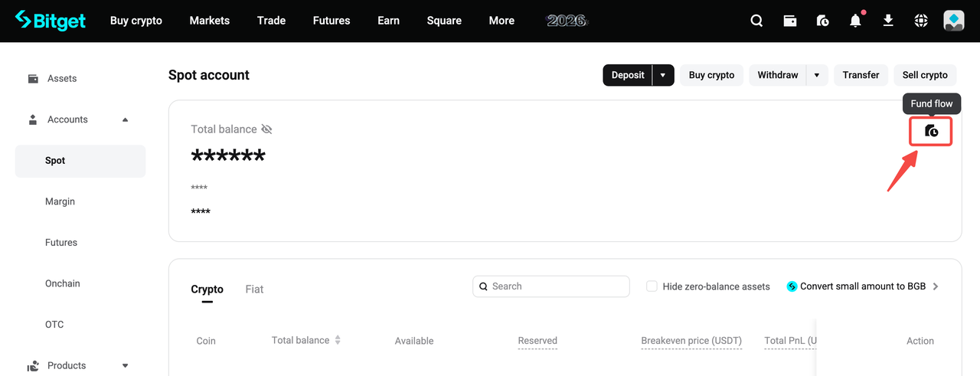Toggle the Total balance visibility eye
The width and height of the screenshot is (980, 376).
[x=266, y=129]
